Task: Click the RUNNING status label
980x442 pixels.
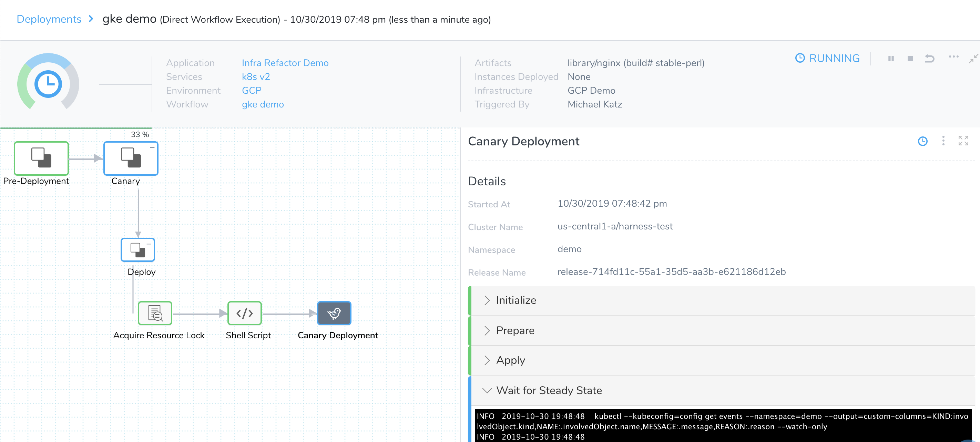Action: (834, 58)
